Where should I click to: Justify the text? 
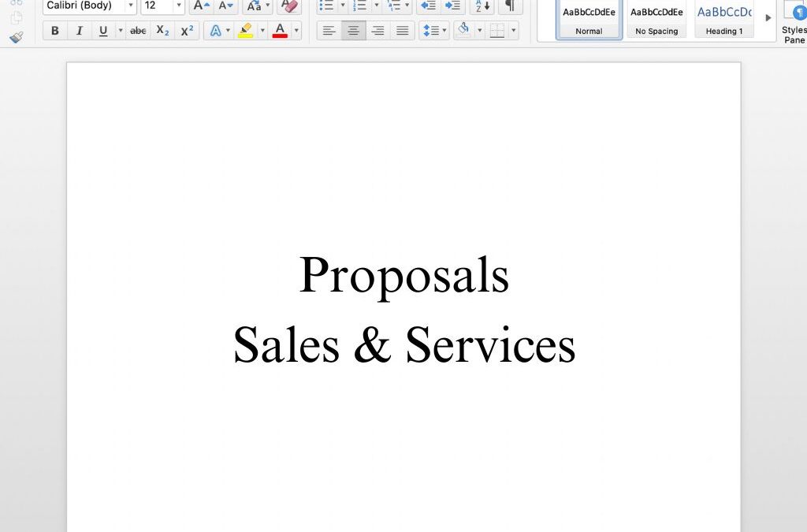click(402, 31)
